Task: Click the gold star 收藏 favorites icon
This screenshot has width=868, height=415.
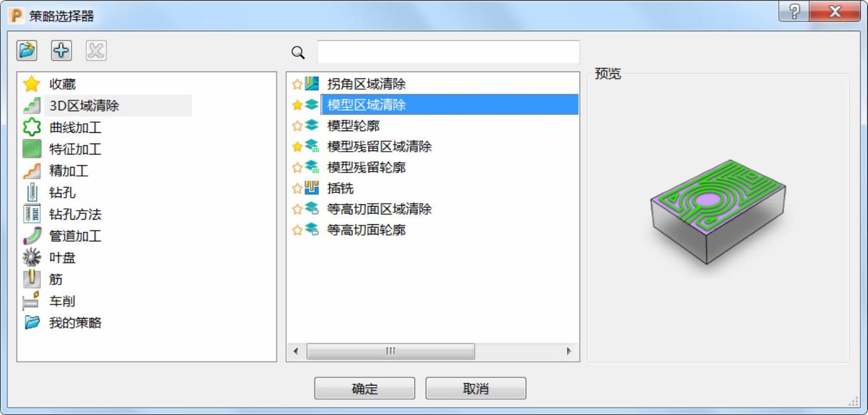Action: tap(32, 84)
